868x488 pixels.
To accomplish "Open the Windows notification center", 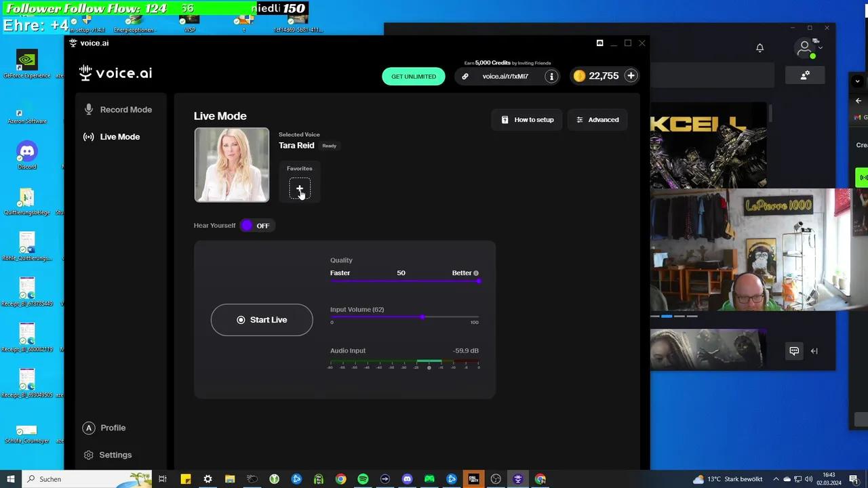I will pyautogui.click(x=854, y=479).
